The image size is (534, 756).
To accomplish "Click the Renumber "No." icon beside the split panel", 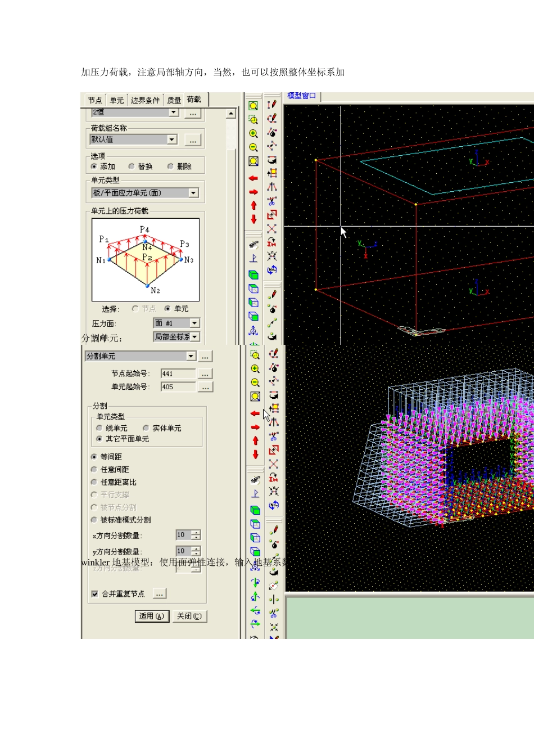I will (x=274, y=505).
